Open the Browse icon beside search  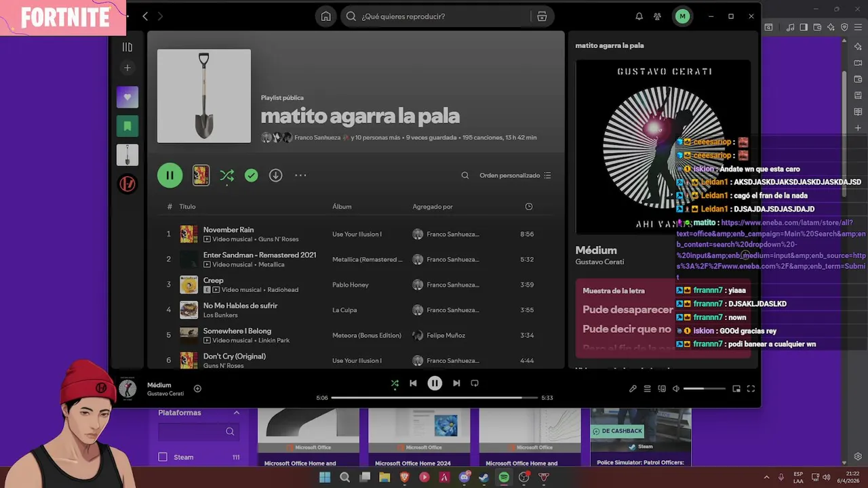tap(542, 16)
